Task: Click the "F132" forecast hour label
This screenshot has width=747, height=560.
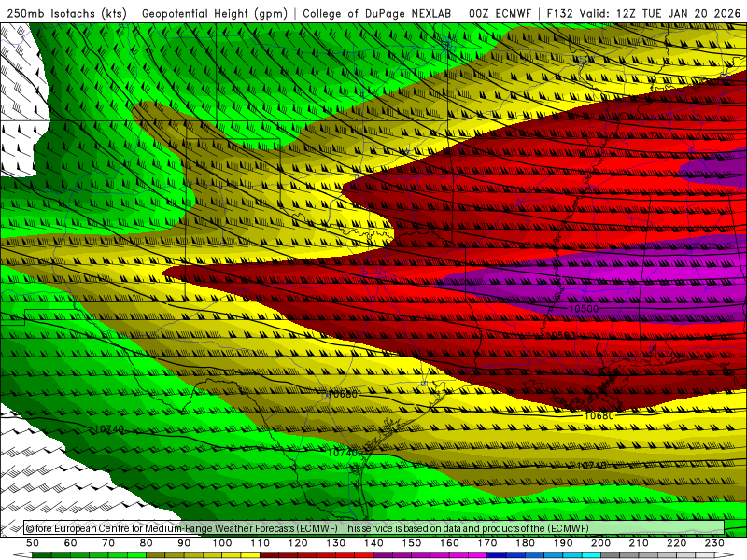Action: 559,14
